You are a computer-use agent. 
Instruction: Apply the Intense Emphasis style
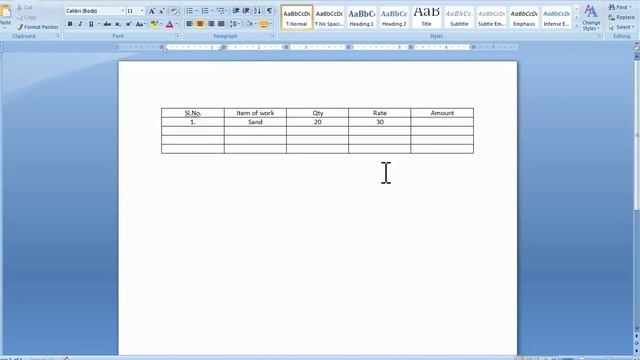[556, 17]
